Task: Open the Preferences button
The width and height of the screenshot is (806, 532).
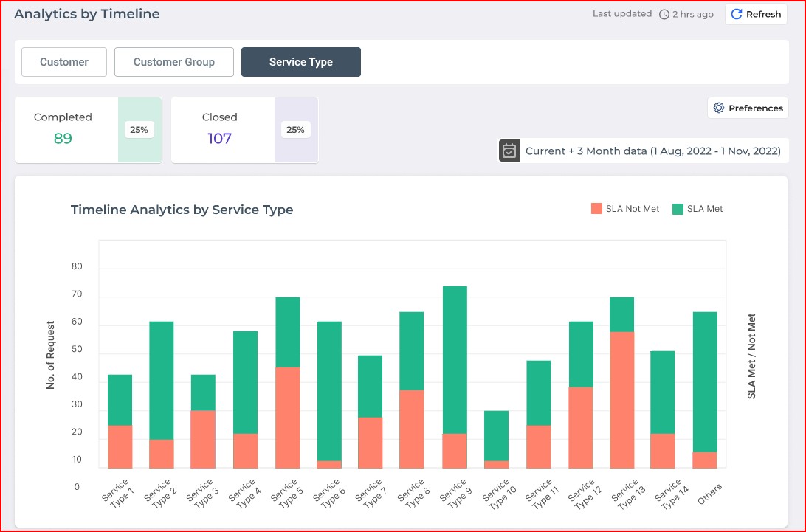Action: click(x=748, y=108)
